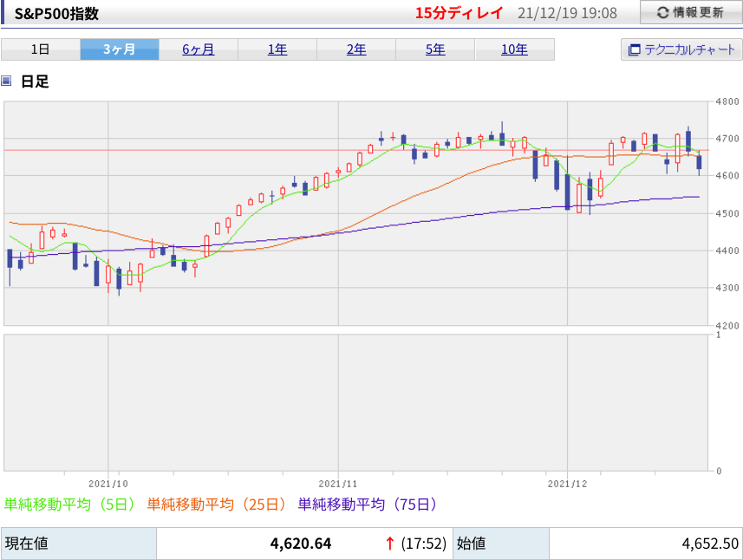Click the opening value 4,652.50
743x560 pixels.
point(710,544)
